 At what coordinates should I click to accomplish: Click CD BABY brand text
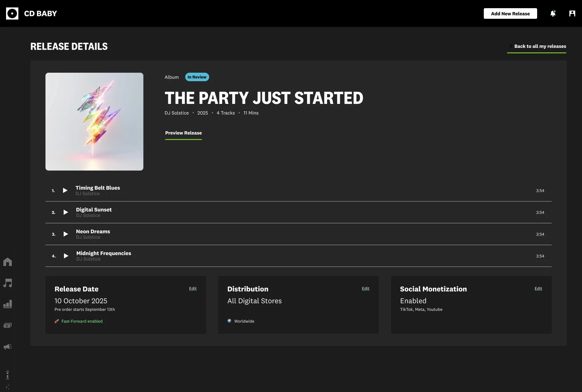coord(41,13)
